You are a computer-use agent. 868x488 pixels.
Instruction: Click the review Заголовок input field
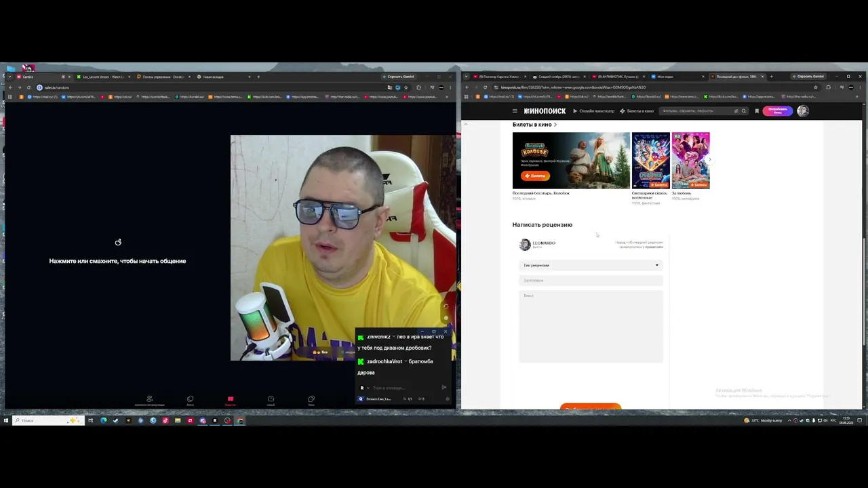point(591,281)
